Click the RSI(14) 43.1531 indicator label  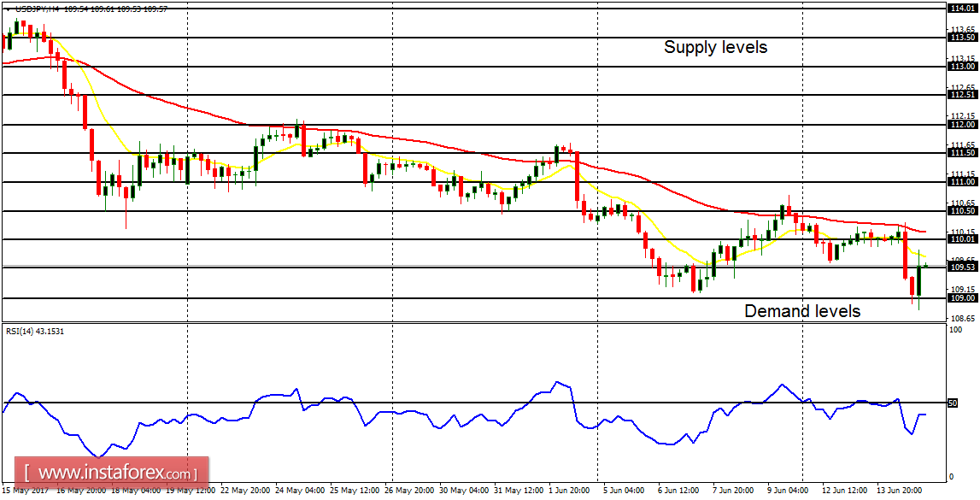(x=34, y=332)
